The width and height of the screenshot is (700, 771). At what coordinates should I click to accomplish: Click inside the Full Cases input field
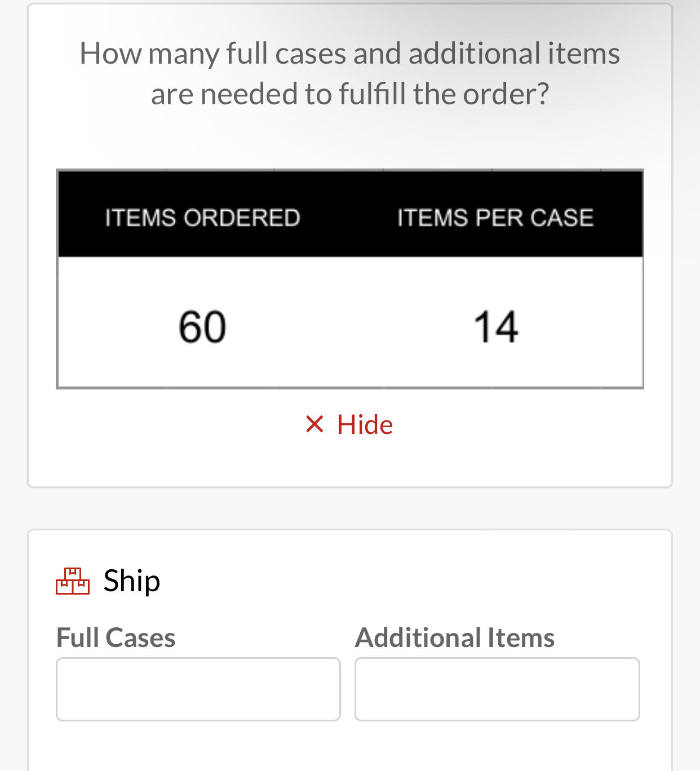198,689
